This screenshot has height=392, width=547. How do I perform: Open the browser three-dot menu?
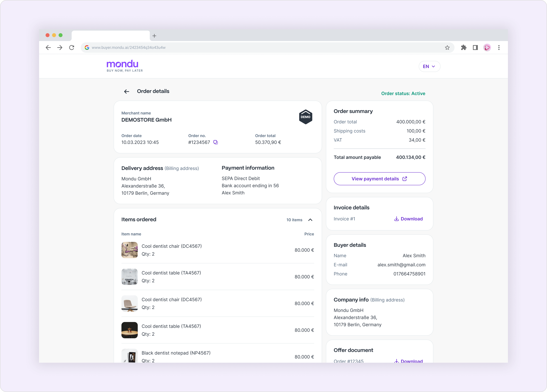[x=499, y=48]
